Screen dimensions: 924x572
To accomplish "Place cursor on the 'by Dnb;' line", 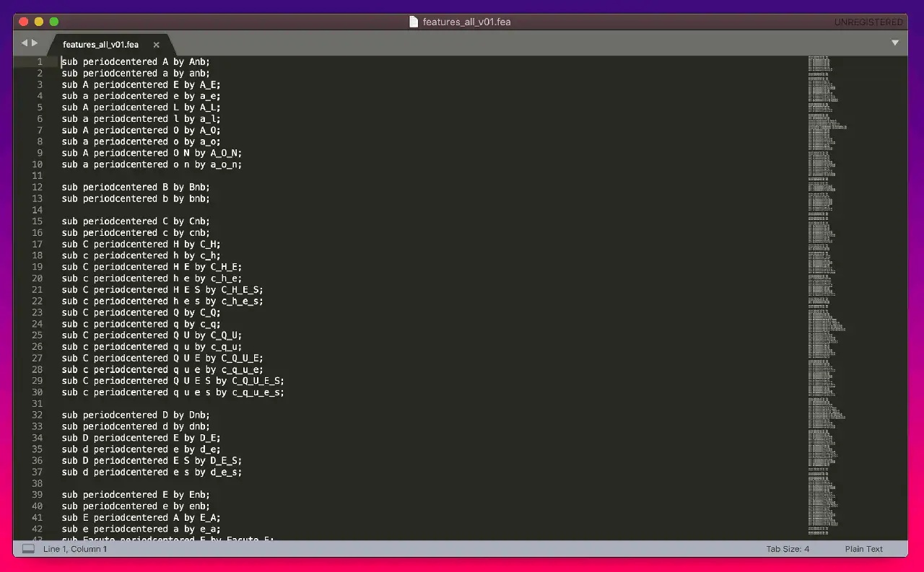I will coord(136,415).
